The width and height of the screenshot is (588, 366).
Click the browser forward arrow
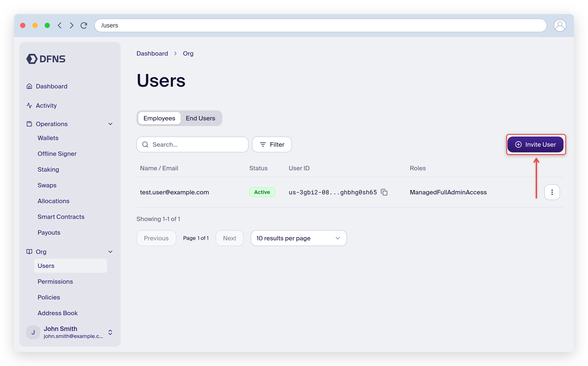point(72,25)
